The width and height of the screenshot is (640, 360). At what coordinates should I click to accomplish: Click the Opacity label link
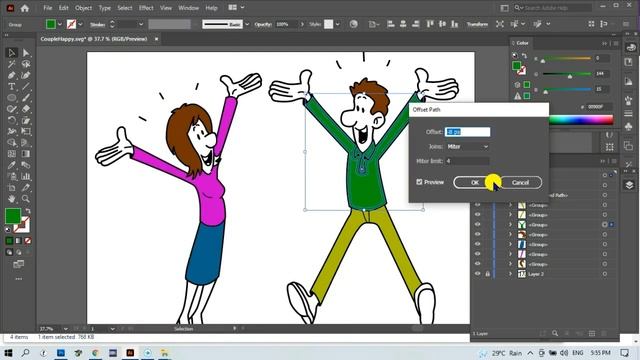click(x=263, y=24)
